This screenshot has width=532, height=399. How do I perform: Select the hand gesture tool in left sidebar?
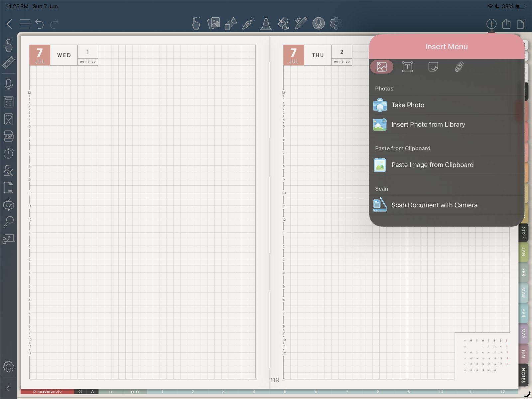pos(9,45)
